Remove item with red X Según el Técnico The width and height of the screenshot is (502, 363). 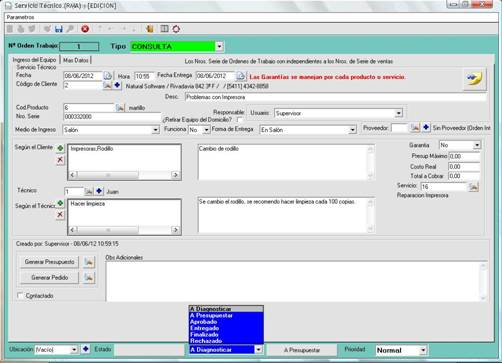pyautogui.click(x=60, y=215)
